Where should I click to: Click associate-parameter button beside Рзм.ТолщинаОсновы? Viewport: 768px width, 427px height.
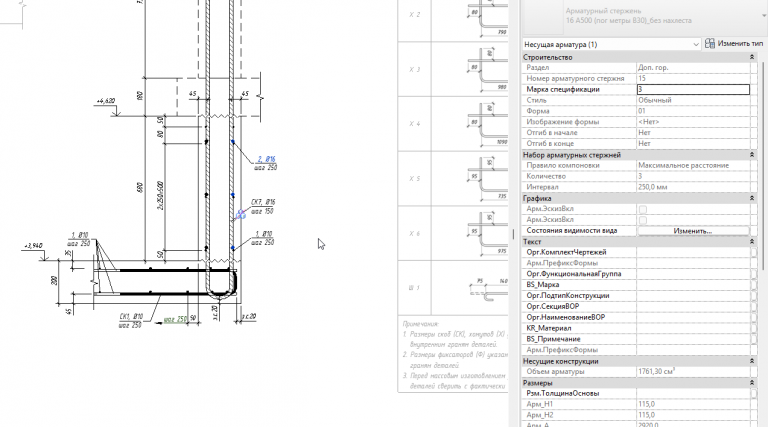point(753,393)
